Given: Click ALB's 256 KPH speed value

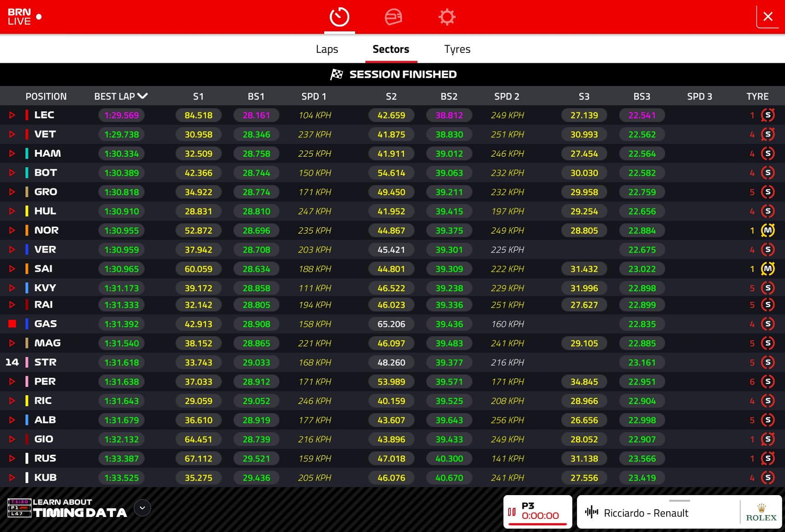Looking at the screenshot, I should point(507,420).
